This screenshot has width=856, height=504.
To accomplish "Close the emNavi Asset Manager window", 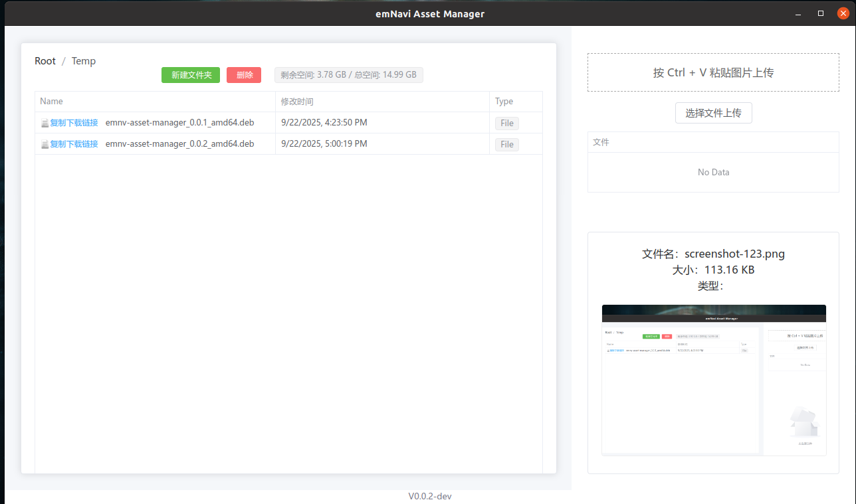I will tap(843, 13).
